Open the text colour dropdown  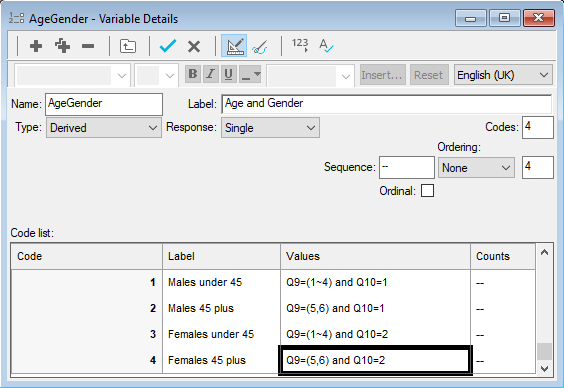(x=250, y=74)
